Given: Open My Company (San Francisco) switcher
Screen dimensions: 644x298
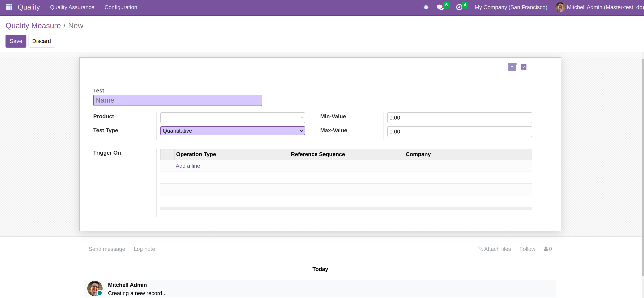Looking at the screenshot, I should tap(511, 7).
